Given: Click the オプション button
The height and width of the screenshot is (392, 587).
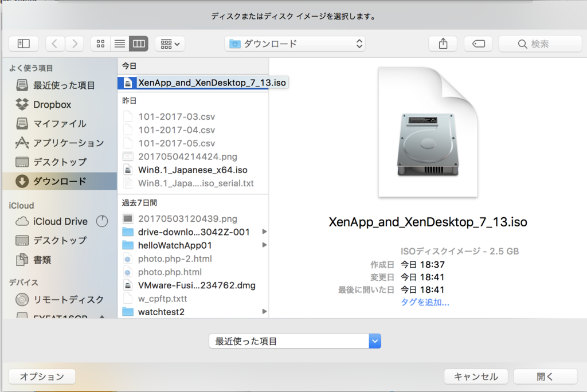Looking at the screenshot, I should click(42, 377).
